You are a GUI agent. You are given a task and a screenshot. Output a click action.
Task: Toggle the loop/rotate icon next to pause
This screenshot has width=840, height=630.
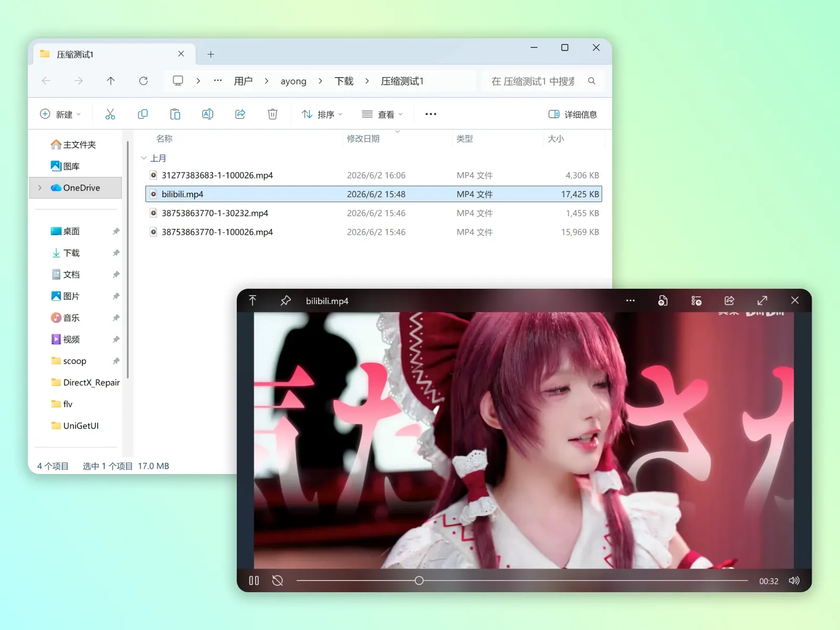click(x=278, y=581)
